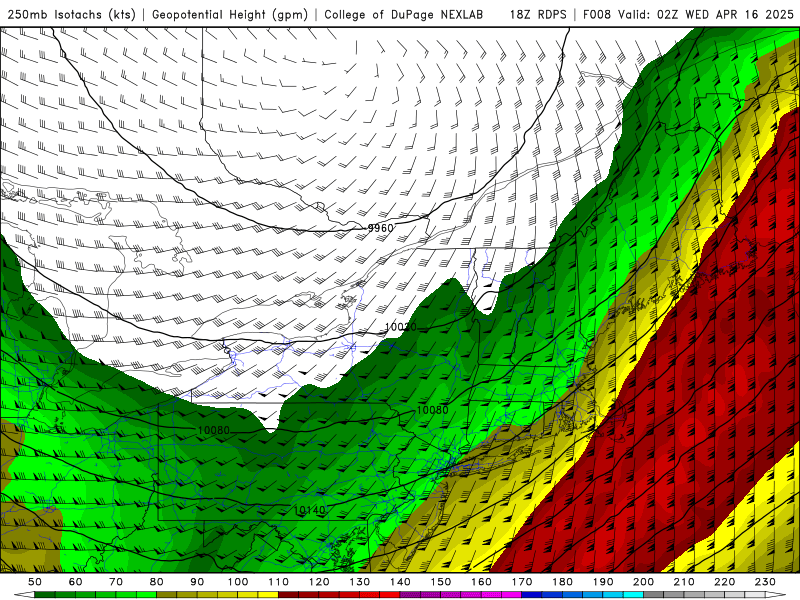Click the 230 value on the color scale

765,582
